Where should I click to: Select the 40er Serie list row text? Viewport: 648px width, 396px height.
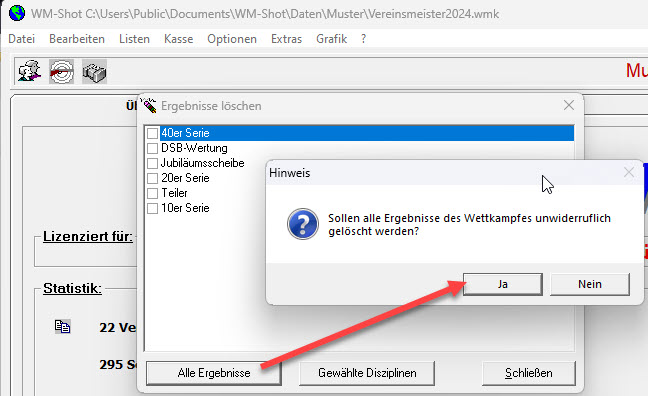pyautogui.click(x=185, y=133)
